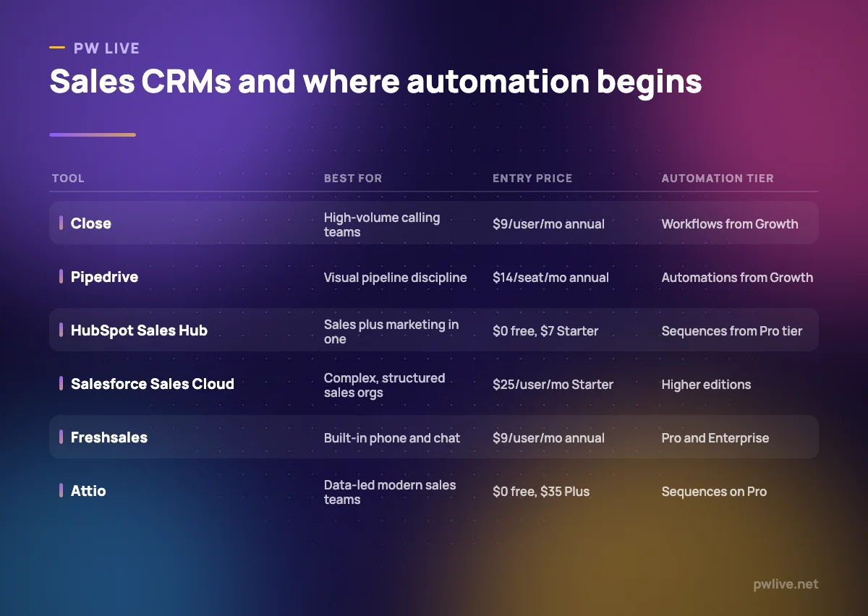Select the Salesforce Sales Cloud tool name
The width and height of the screenshot is (868, 616).
point(153,384)
